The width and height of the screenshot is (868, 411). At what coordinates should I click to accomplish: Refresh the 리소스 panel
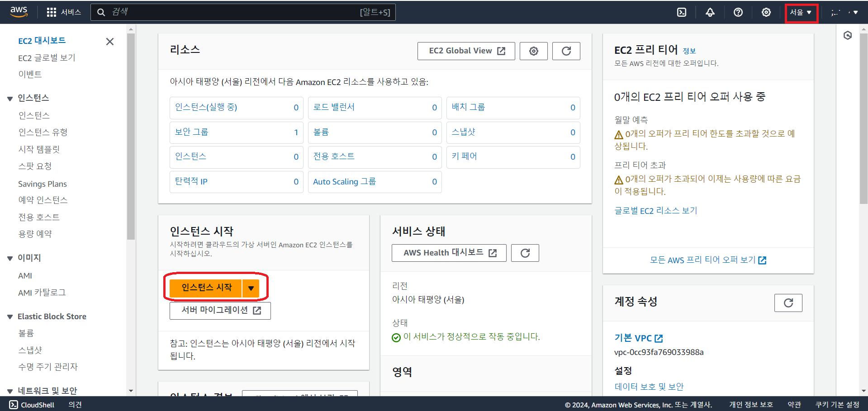pyautogui.click(x=566, y=51)
